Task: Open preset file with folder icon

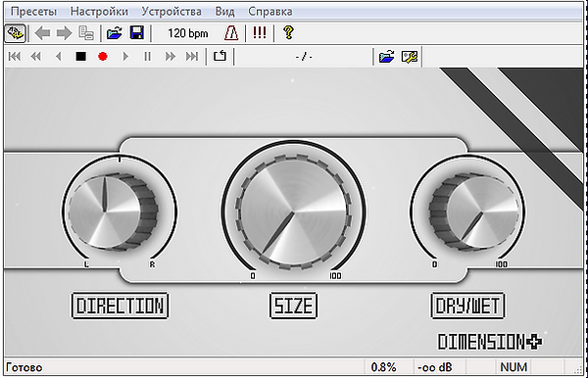Action: pyautogui.click(x=115, y=33)
